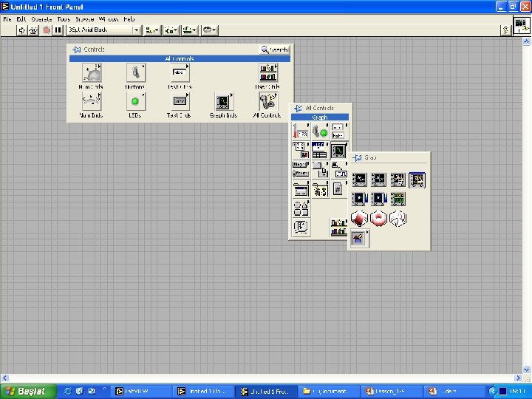Click vertical scrollbar down arrow

click(x=526, y=369)
